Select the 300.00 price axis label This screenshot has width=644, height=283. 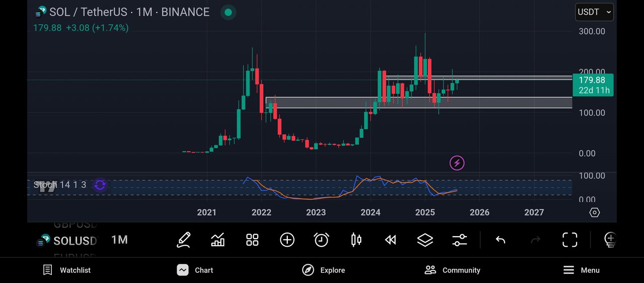pyautogui.click(x=592, y=31)
